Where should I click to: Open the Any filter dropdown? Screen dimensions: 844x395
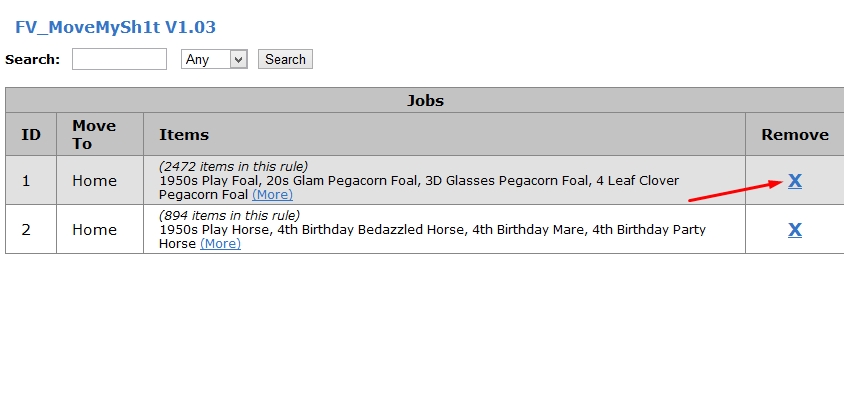(214, 59)
